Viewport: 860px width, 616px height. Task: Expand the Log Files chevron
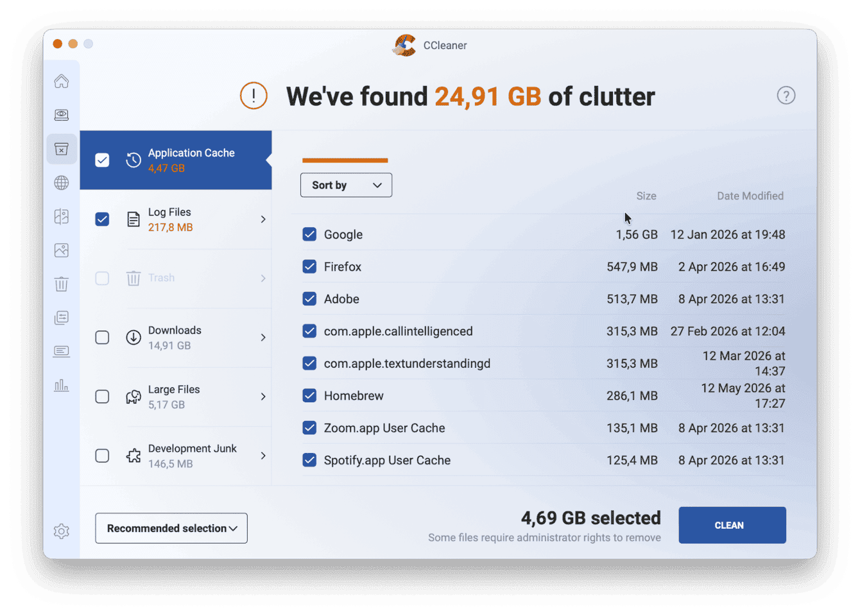pyautogui.click(x=263, y=219)
